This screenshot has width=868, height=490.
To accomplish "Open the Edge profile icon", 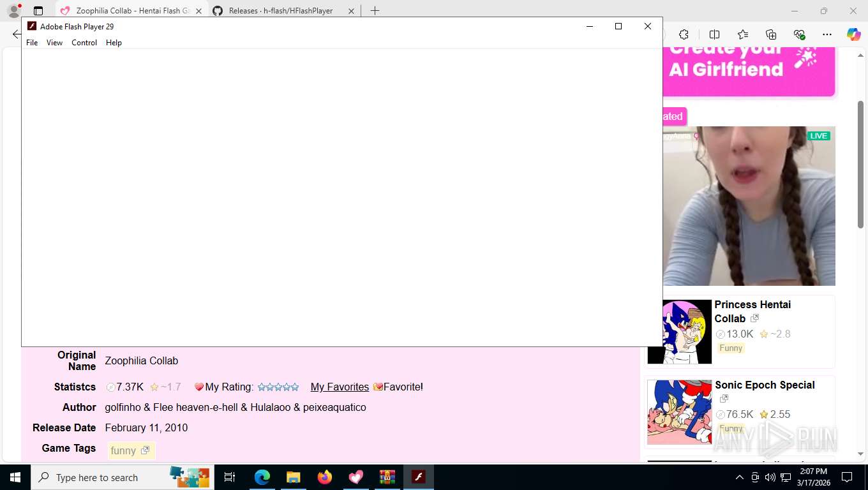I will click(x=14, y=11).
